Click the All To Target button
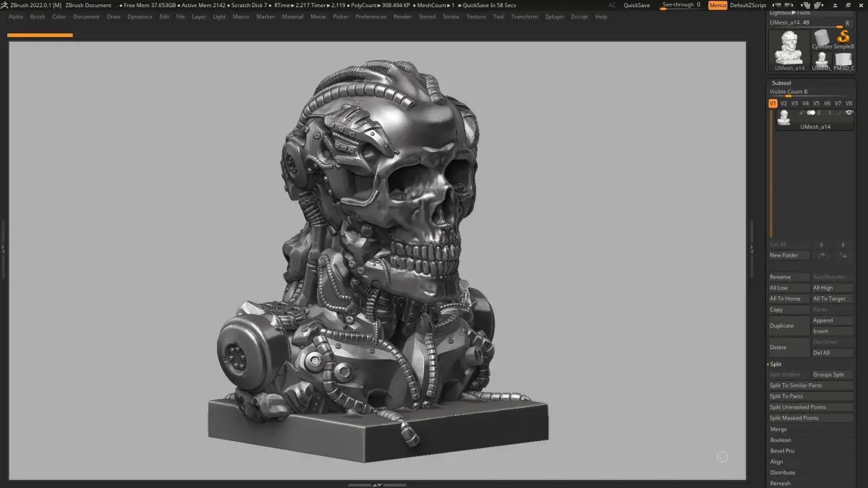The height and width of the screenshot is (488, 868). [x=833, y=299]
